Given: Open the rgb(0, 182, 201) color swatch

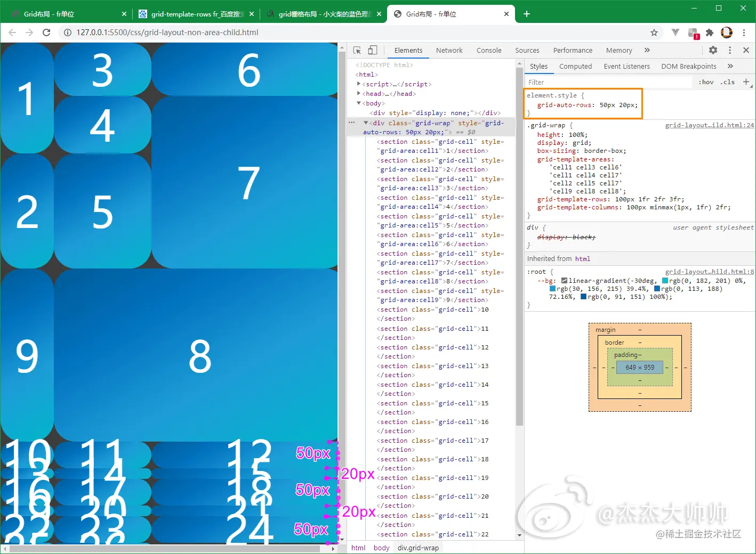Looking at the screenshot, I should pyautogui.click(x=665, y=281).
